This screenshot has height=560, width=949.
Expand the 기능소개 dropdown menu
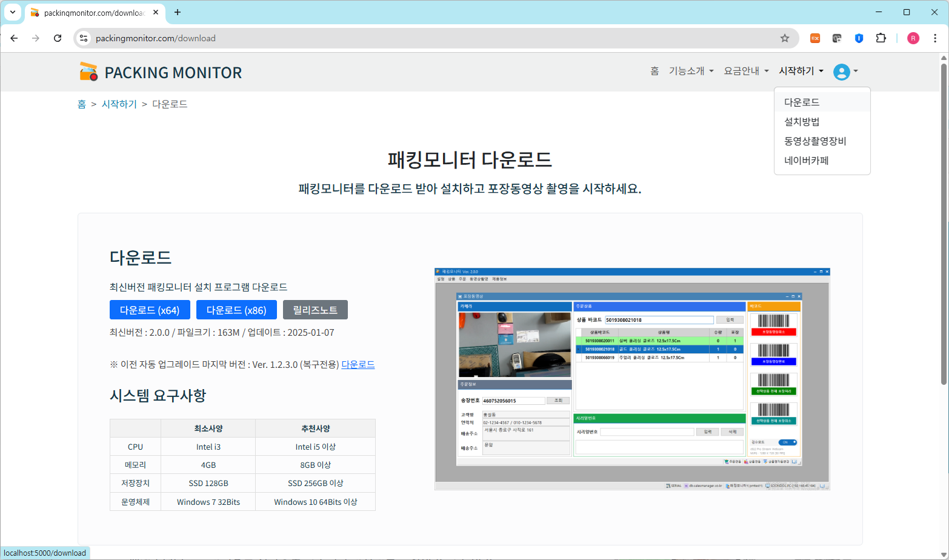pyautogui.click(x=691, y=71)
